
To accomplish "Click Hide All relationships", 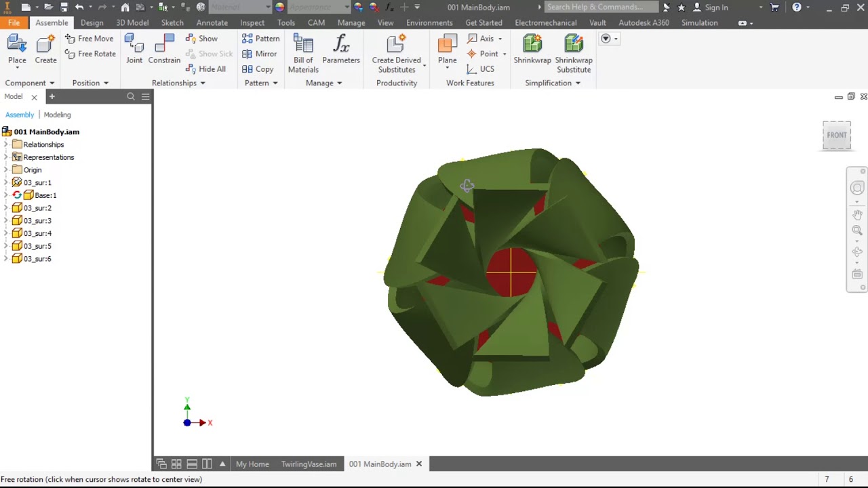I will tap(205, 69).
